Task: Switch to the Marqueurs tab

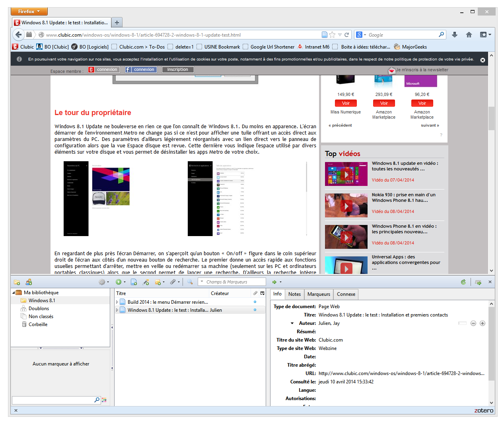Action: click(319, 294)
